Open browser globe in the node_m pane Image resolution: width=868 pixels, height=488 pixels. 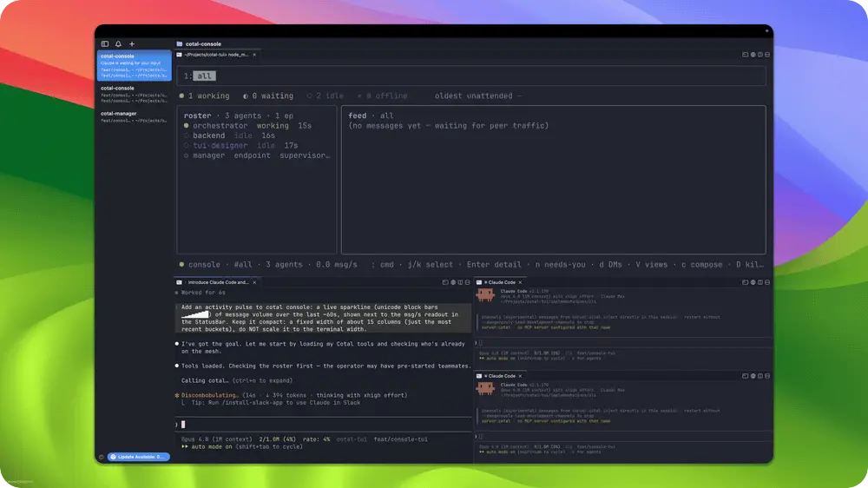pyautogui.click(x=753, y=55)
